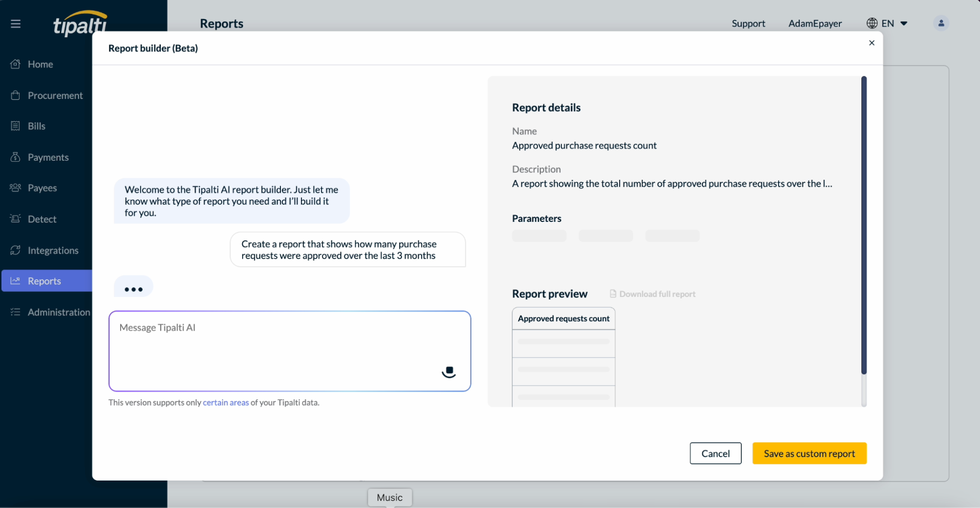Click the welcome message chat bubble
Image resolution: width=980 pixels, height=508 pixels.
(231, 201)
